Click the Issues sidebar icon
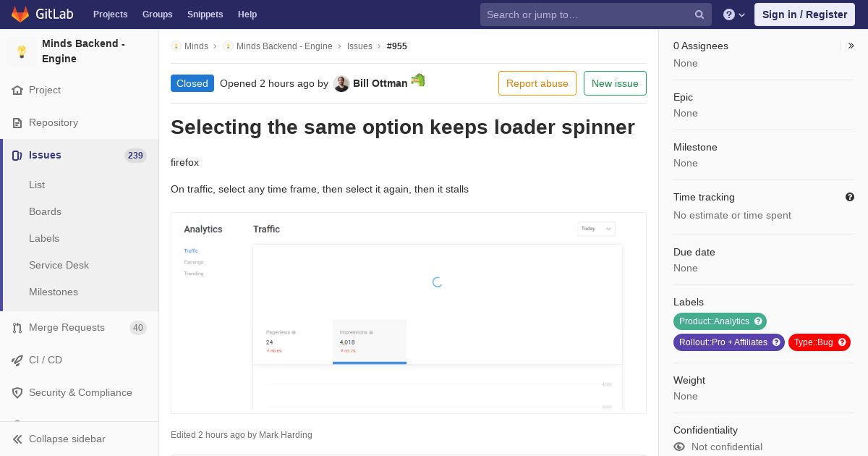This screenshot has width=868, height=456. (17, 155)
